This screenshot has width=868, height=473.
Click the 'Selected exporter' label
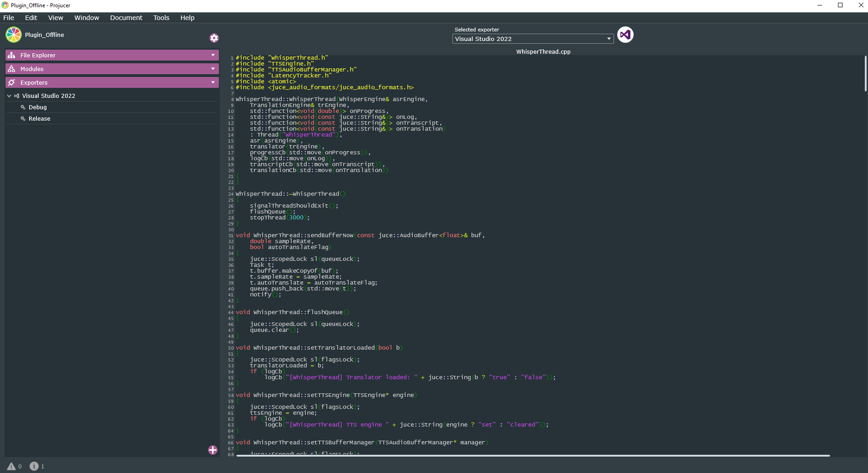point(477,30)
